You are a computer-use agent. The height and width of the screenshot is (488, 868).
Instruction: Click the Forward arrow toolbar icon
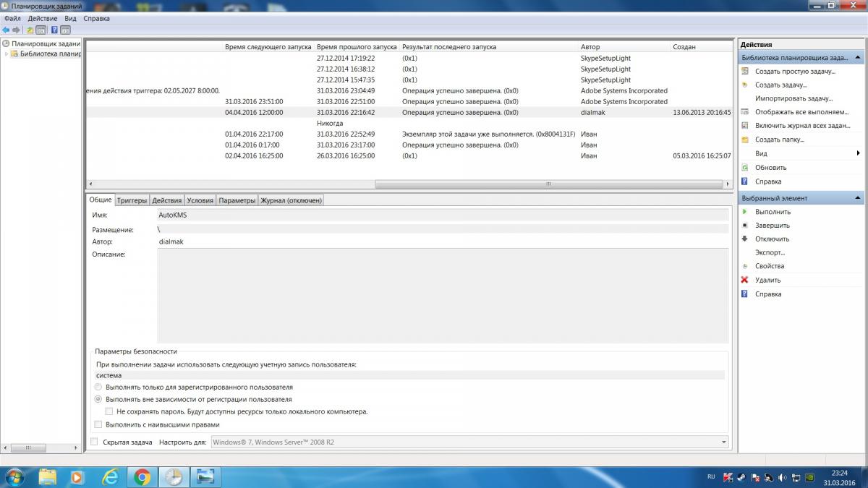(x=17, y=30)
